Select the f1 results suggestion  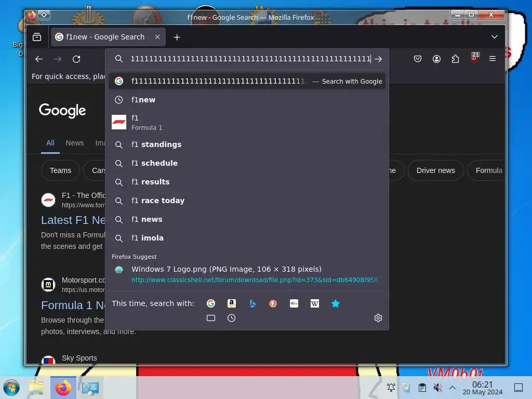click(247, 182)
